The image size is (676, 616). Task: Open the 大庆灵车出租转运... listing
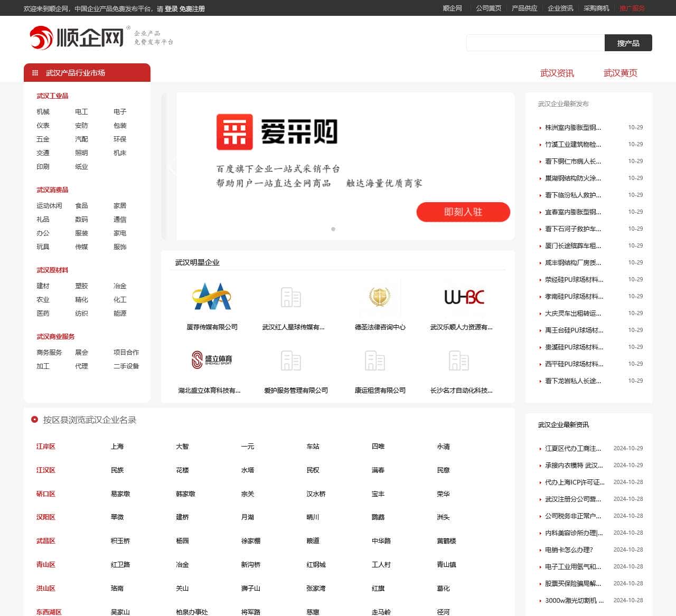tap(573, 314)
